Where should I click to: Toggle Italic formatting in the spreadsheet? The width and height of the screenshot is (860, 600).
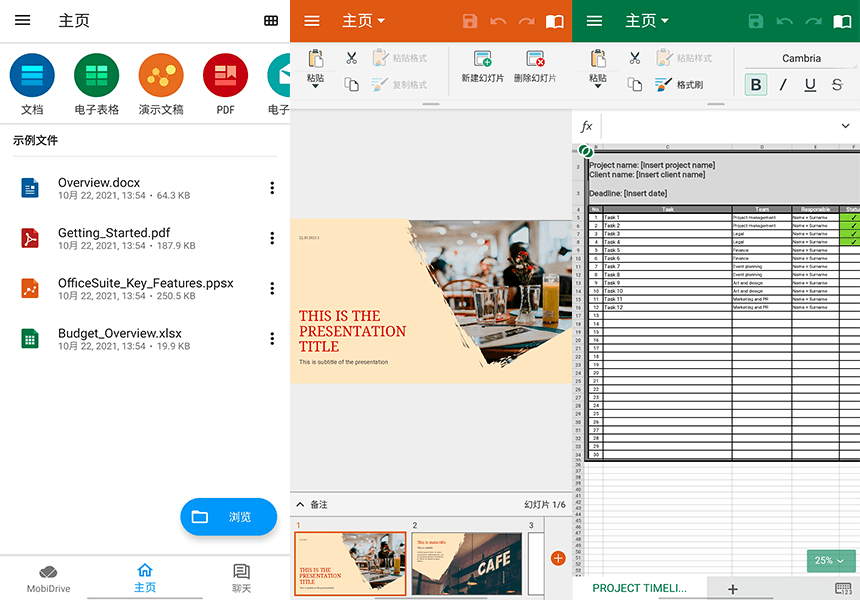pos(783,85)
